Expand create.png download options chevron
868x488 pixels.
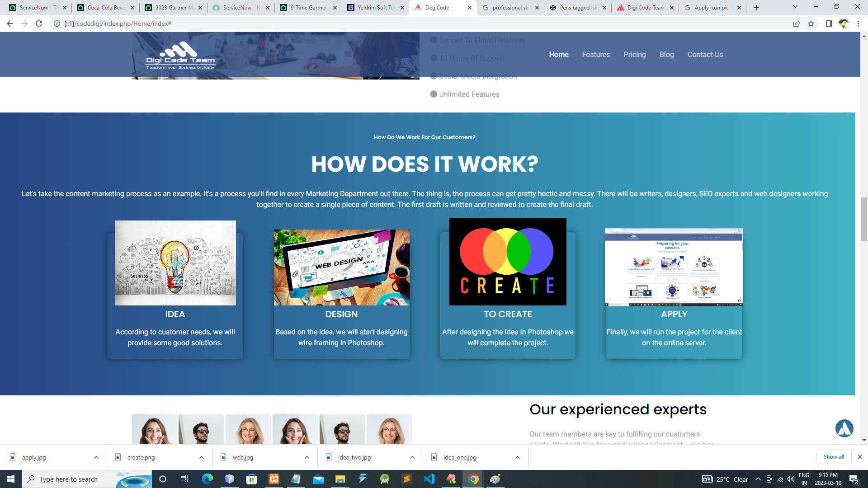202,457
